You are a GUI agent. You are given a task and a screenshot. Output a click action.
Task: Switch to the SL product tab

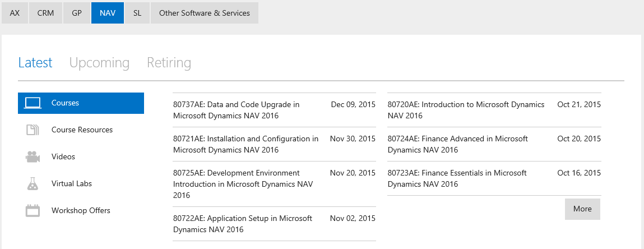[137, 13]
